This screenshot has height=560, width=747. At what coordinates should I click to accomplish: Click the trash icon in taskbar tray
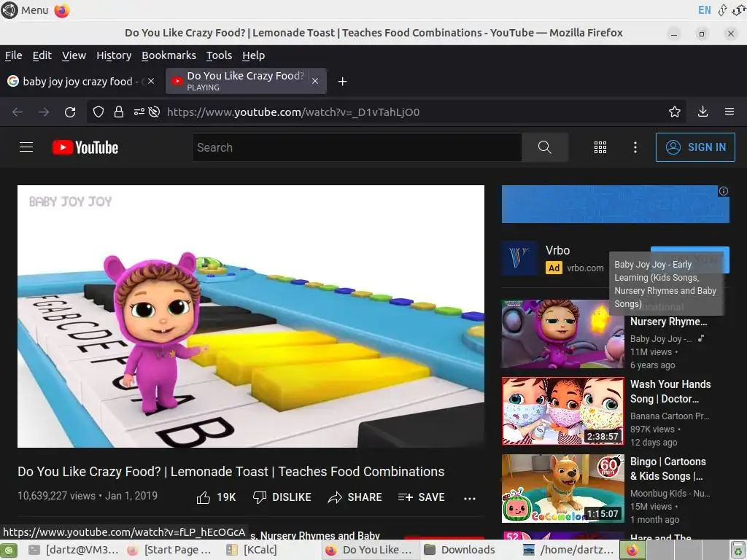pyautogui.click(x=738, y=550)
